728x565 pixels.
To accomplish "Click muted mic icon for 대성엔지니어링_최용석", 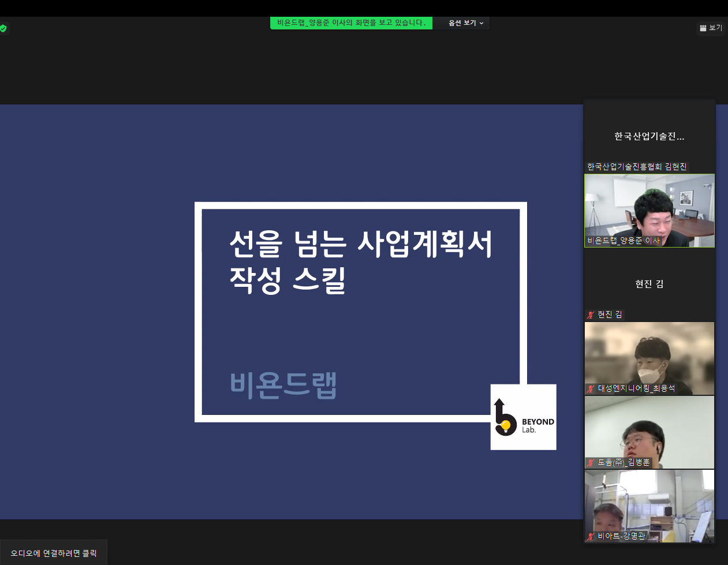I will (591, 388).
